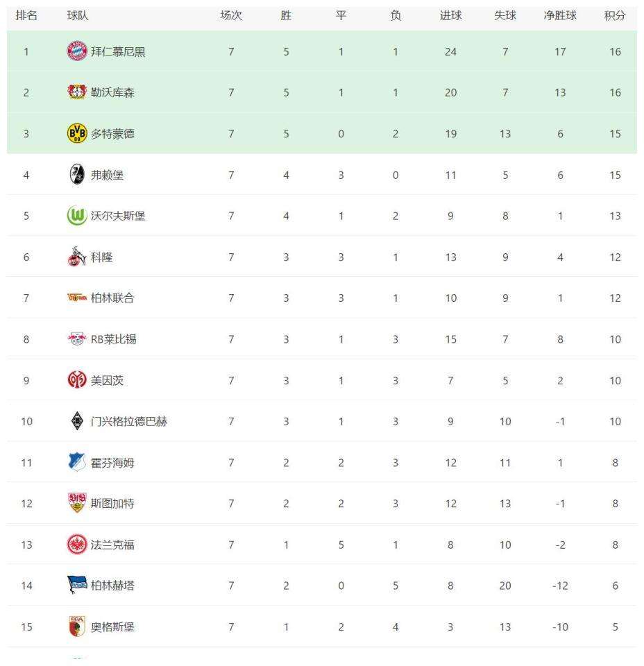Image resolution: width=644 pixels, height=666 pixels.
Task: Click the Bayern Munich club crest
Action: [x=77, y=51]
